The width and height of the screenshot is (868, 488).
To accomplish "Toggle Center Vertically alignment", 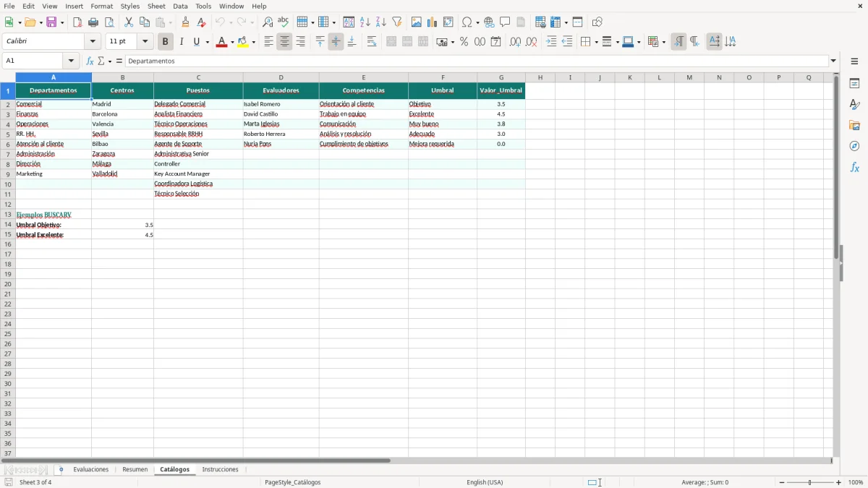I will (x=336, y=42).
